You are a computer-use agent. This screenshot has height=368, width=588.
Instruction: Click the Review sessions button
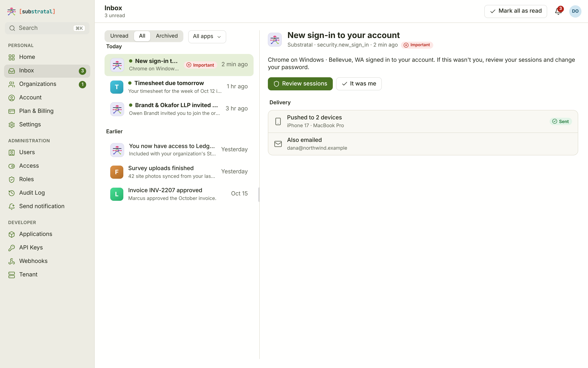(x=300, y=84)
